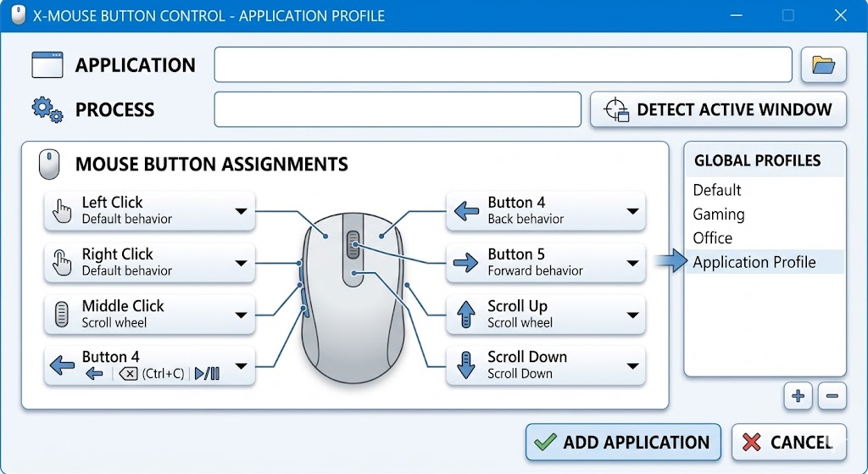Click the Add Application button

click(x=623, y=442)
